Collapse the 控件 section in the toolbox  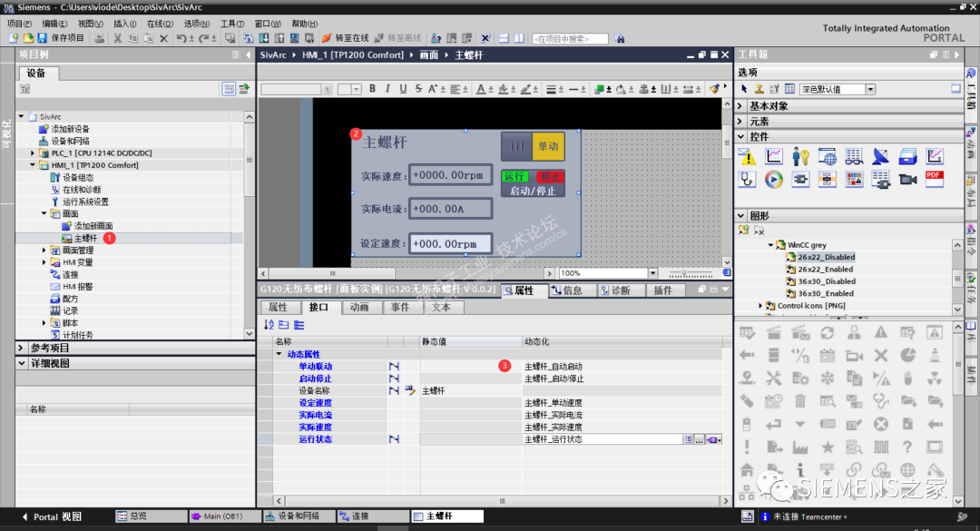[740, 136]
